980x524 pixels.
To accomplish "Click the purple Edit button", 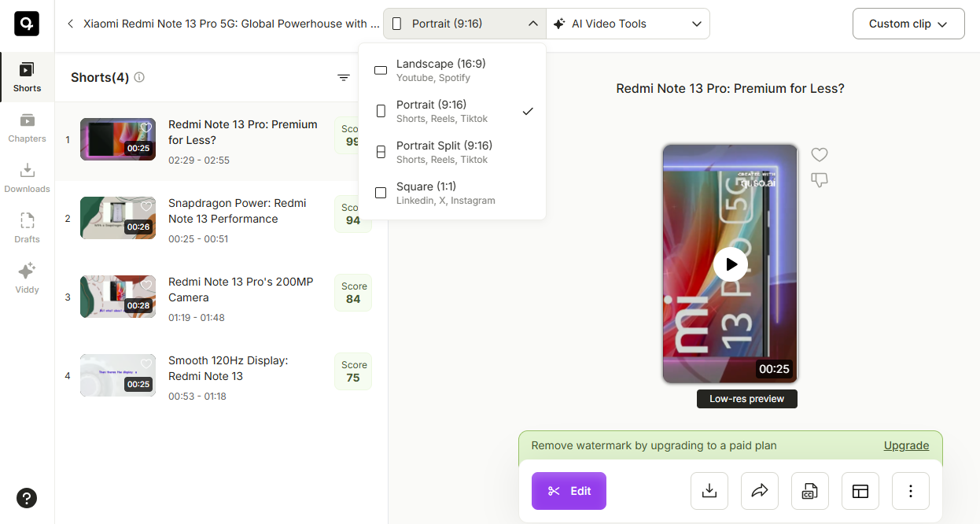I will pos(569,491).
